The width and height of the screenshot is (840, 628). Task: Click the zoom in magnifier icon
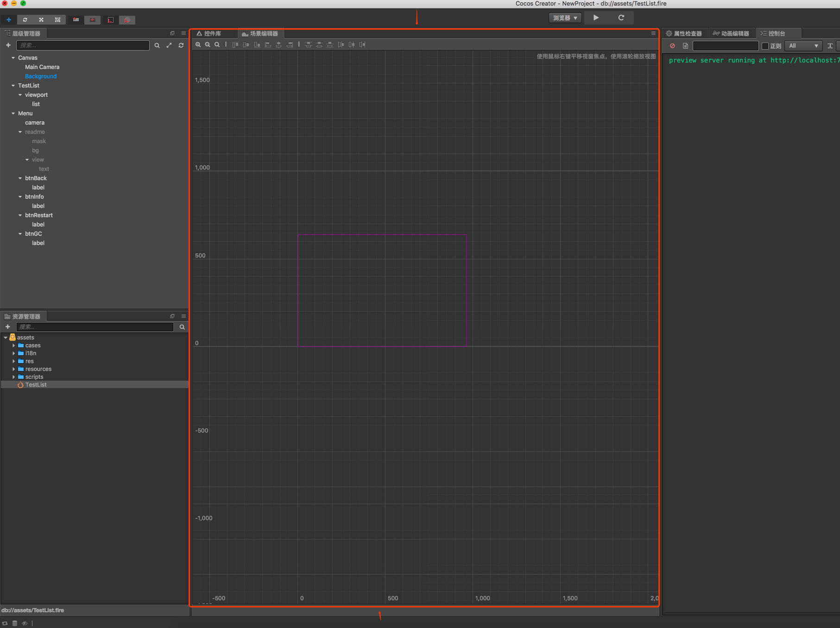[198, 44]
